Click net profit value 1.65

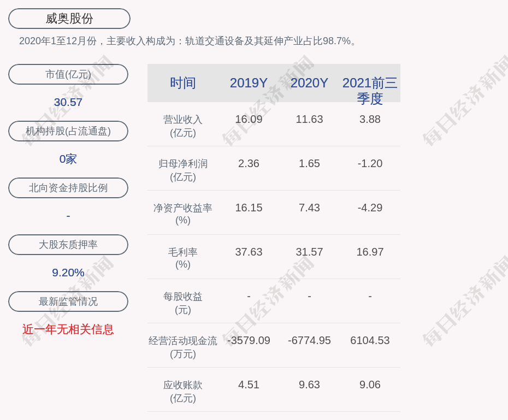pos(309,163)
